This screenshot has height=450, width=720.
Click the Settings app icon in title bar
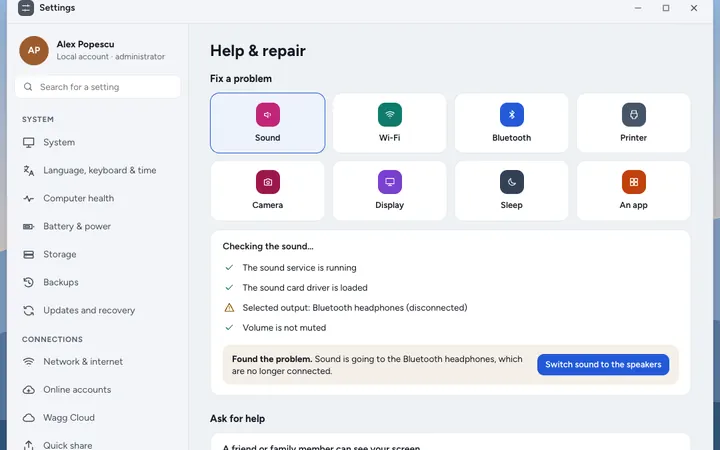[x=26, y=8]
